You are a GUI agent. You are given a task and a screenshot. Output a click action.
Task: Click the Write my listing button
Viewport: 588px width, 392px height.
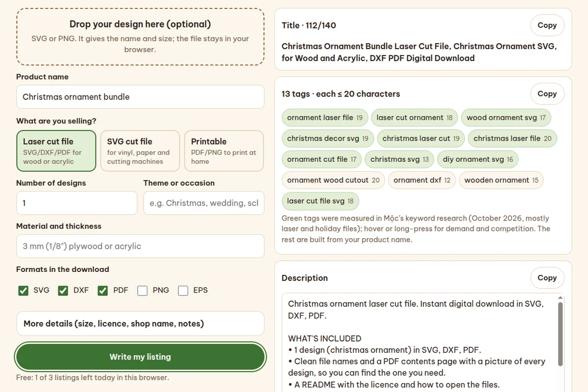coord(140,357)
